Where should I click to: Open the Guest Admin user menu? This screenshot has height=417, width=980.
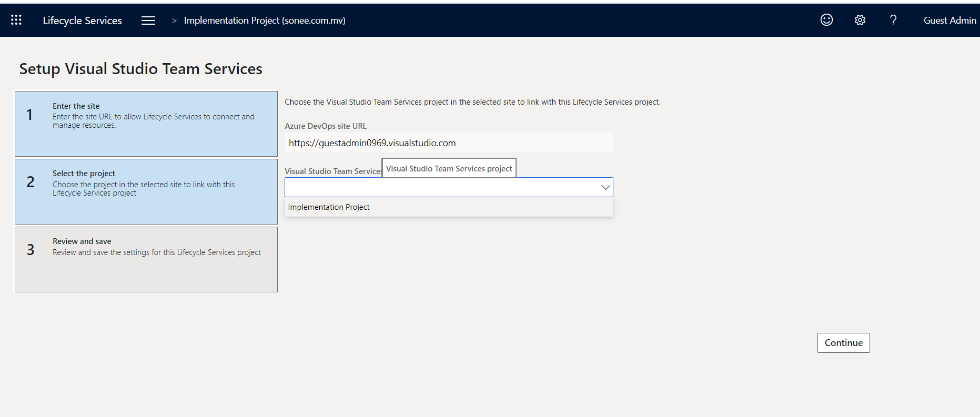[950, 21]
